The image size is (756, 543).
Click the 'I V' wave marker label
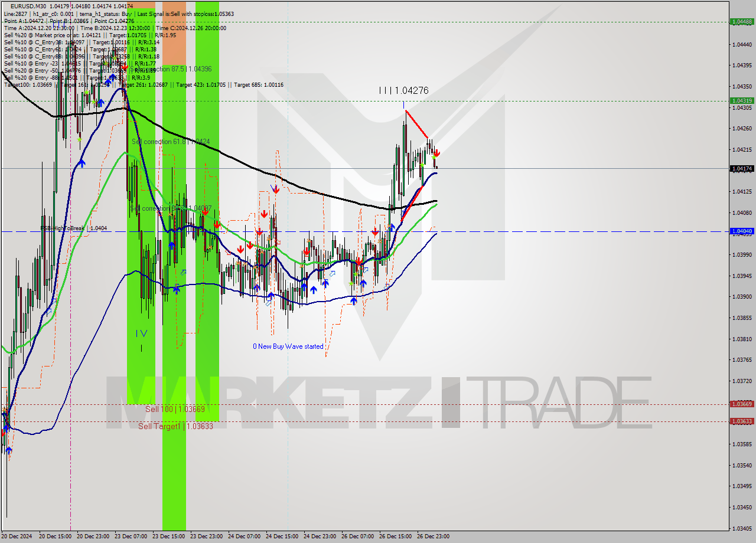coord(141,333)
